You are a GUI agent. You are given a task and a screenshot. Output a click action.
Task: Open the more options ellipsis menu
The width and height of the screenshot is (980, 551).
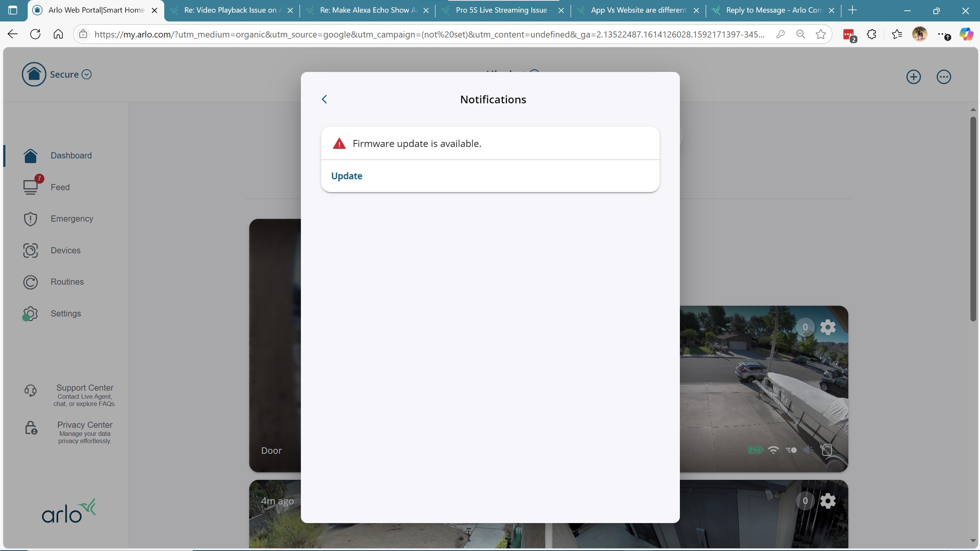944,77
